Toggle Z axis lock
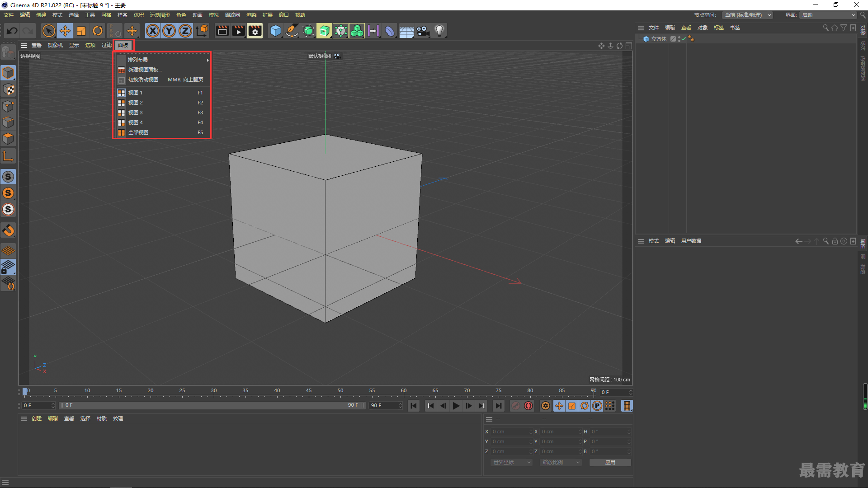 (x=185, y=31)
